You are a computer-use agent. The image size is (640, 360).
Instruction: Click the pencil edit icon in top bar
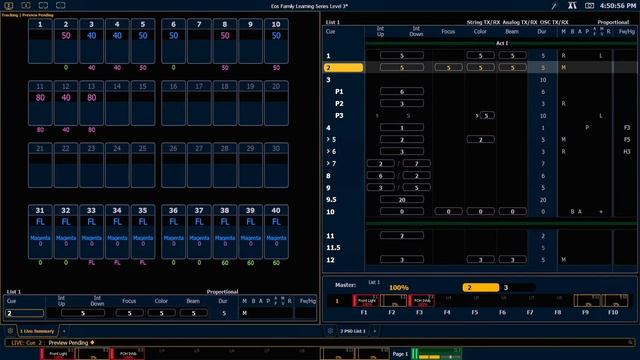554,6
